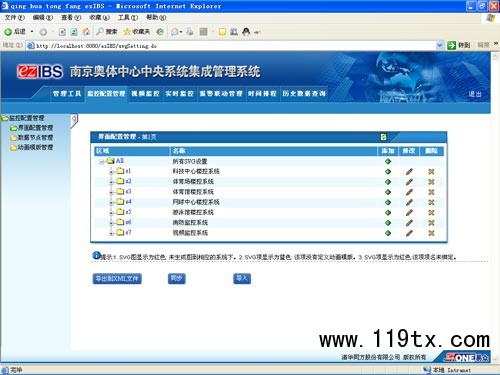Delete the 视频监控系统 row
Image resolution: width=500 pixels, height=375 pixels.
(431, 233)
